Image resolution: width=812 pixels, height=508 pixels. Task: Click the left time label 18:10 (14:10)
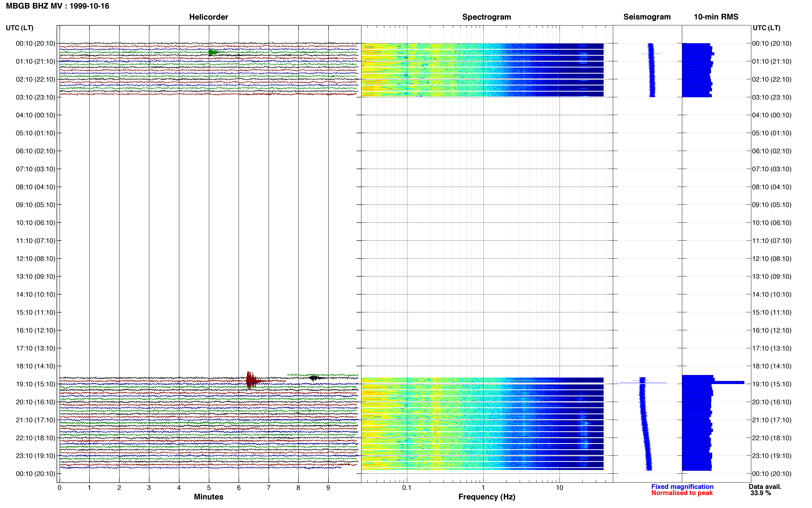tap(35, 366)
